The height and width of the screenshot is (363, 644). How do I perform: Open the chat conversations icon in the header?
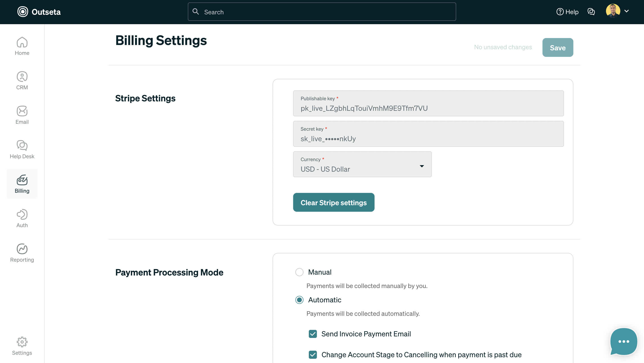point(591,11)
